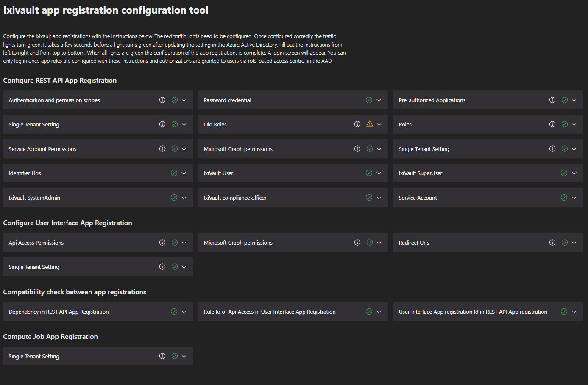Click the Old Roles warning triangle icon
The width and height of the screenshot is (588, 385).
point(370,124)
